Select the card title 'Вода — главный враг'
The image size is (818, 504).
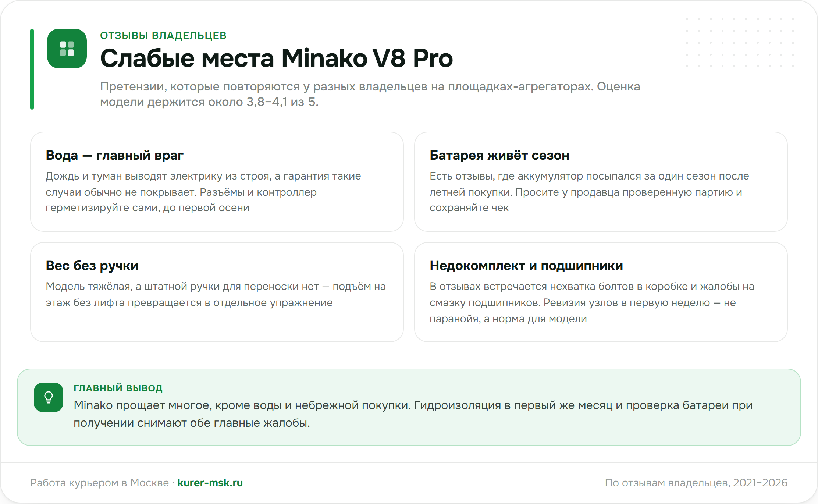(114, 155)
